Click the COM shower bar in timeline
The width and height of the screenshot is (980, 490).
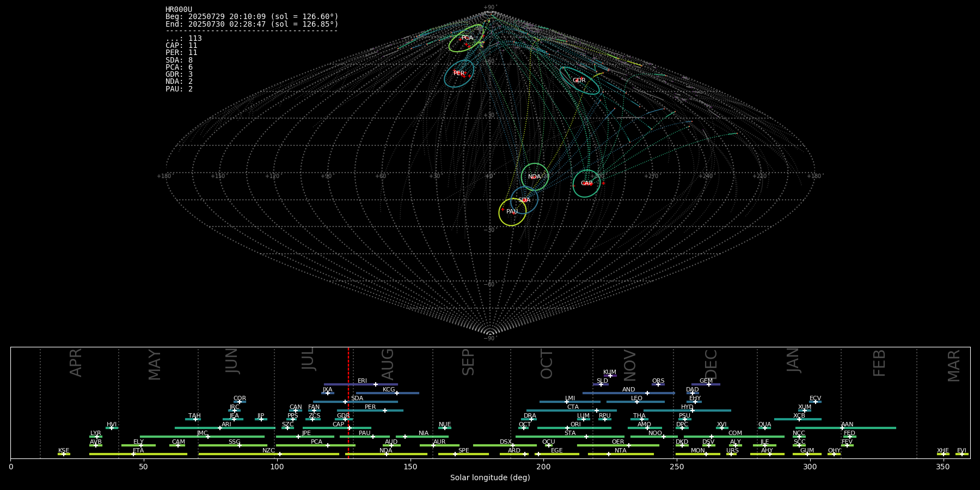[734, 437]
